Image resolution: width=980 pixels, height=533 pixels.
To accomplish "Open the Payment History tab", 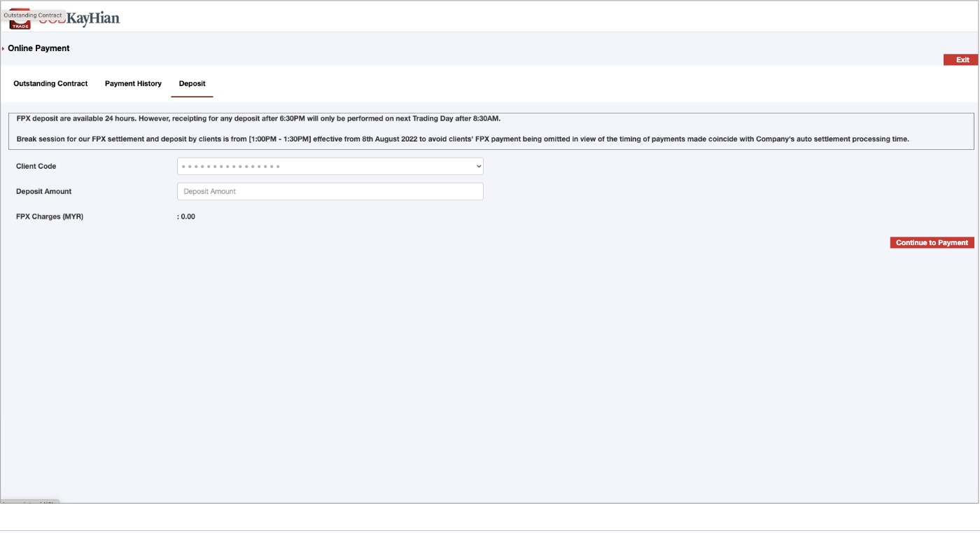I will click(x=133, y=83).
